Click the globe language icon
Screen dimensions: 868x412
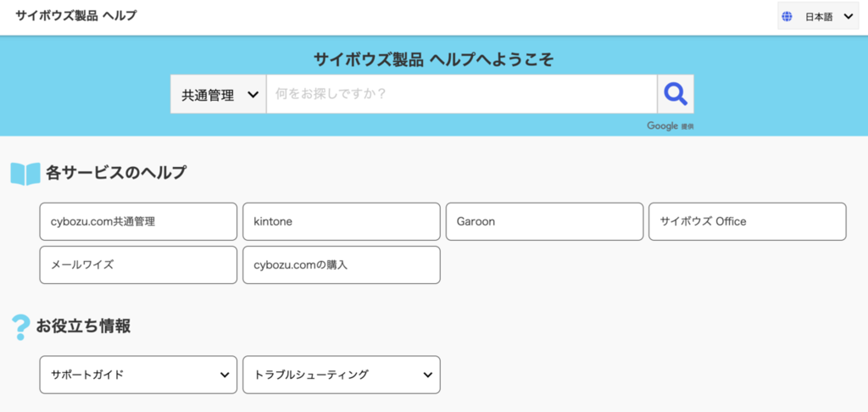coord(787,17)
